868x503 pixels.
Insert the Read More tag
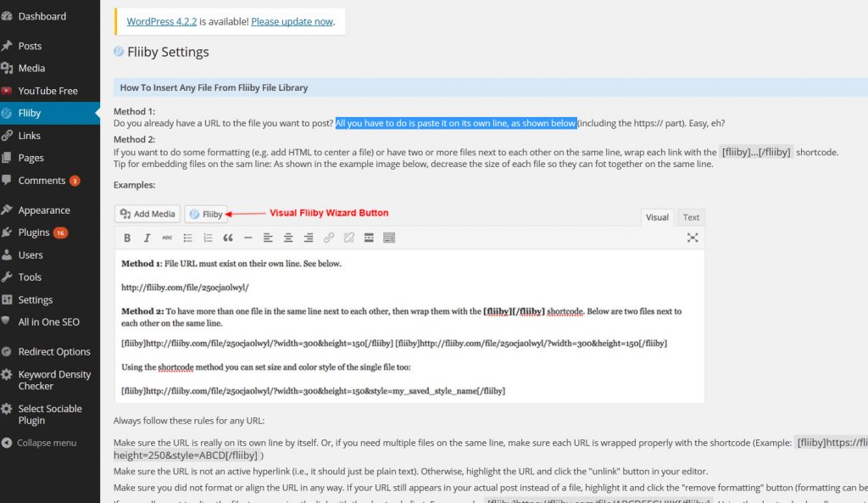pos(369,238)
